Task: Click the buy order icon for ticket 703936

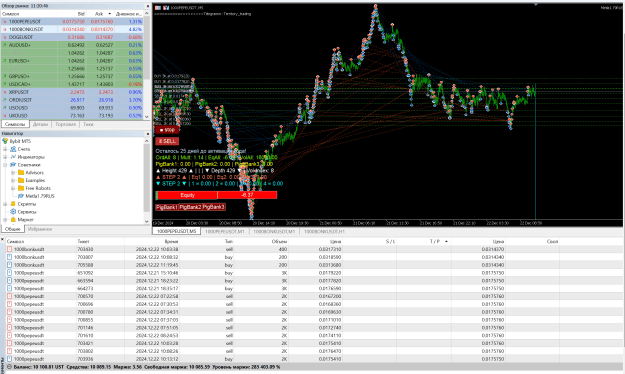Action: pyautogui.click(x=10, y=359)
